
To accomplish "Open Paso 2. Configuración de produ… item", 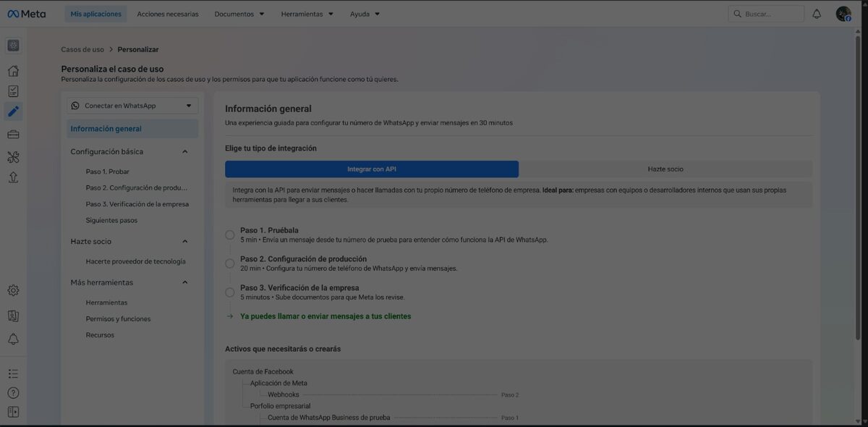I will [x=137, y=187].
